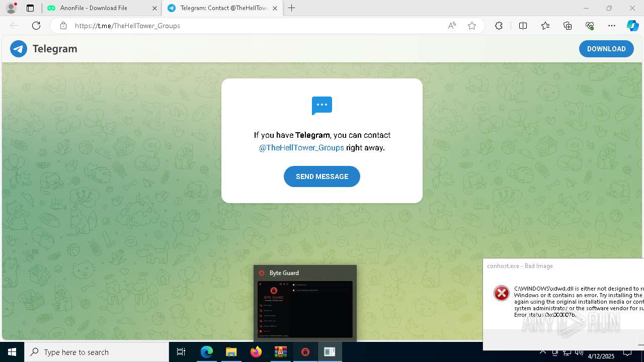Click the Byte Guard preview title
This screenshot has width=644, height=362.
[284, 273]
